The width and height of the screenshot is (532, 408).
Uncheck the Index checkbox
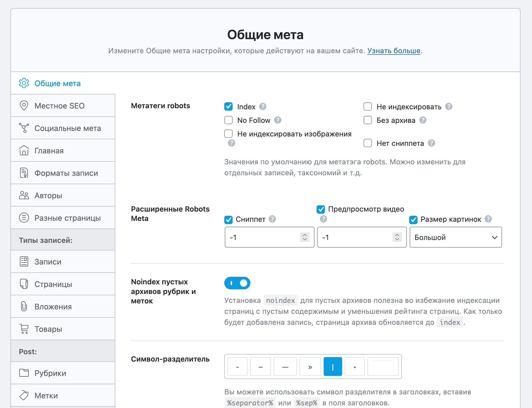(228, 106)
